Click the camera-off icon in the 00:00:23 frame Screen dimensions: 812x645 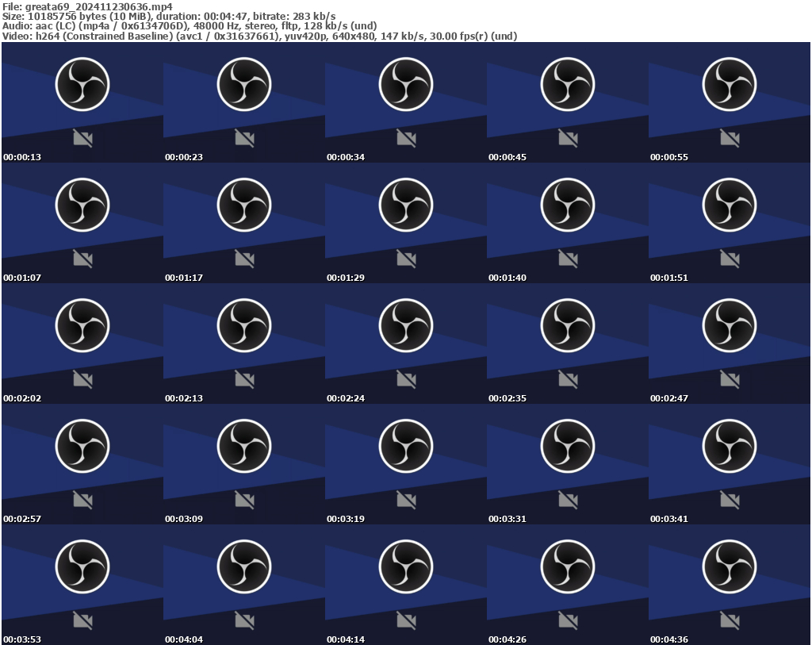244,139
